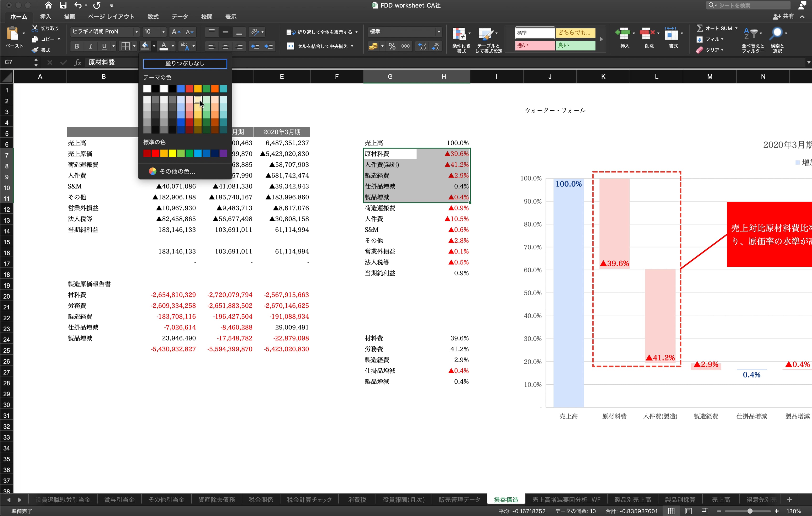Open the font name dropdown
812x516 pixels.
(136, 32)
